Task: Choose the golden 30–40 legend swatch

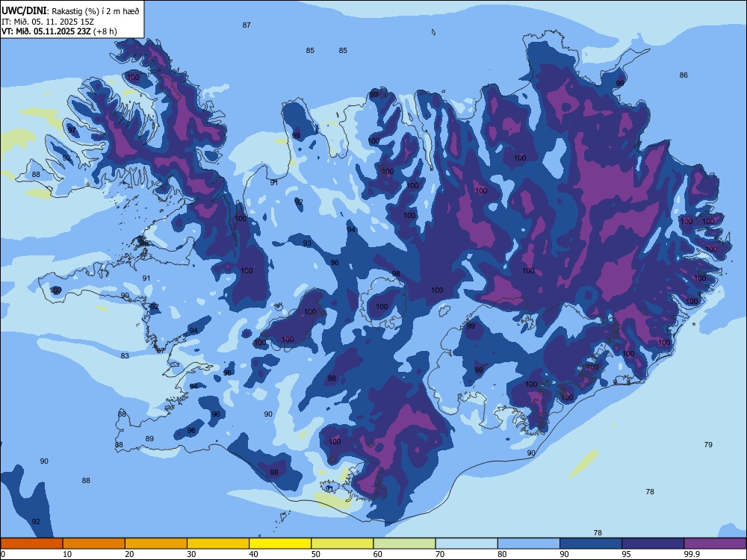Action: coord(218,544)
